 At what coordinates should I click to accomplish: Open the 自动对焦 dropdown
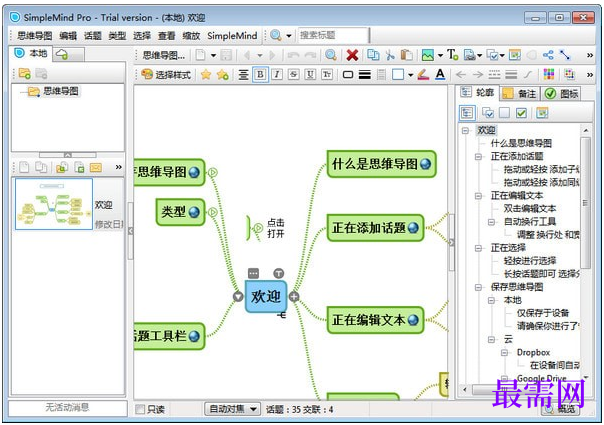232,409
